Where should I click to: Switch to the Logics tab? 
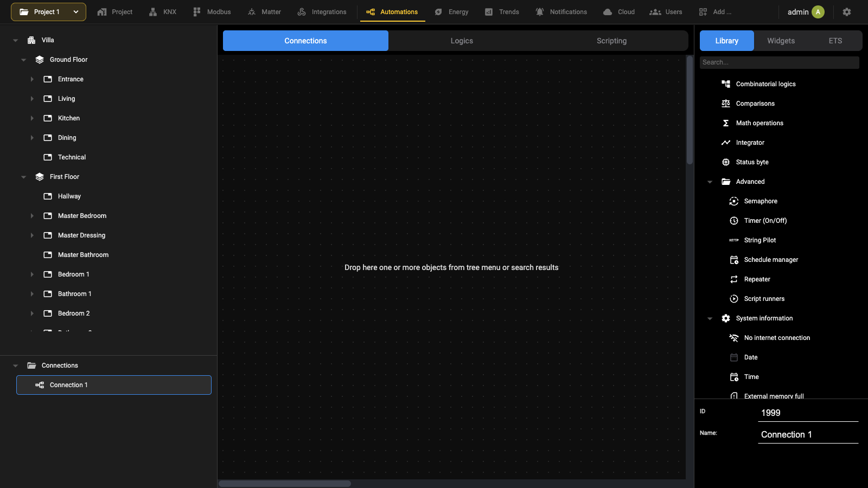(462, 41)
